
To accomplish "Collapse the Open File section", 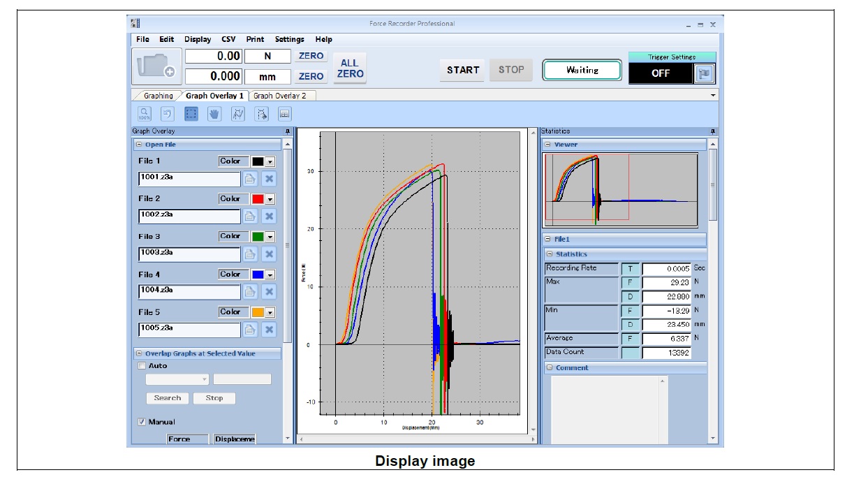I will 139,145.
